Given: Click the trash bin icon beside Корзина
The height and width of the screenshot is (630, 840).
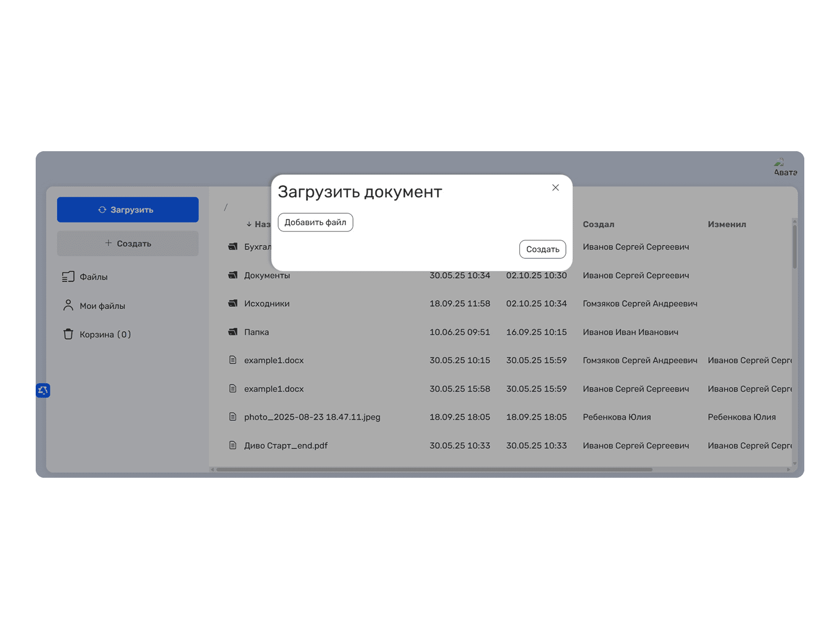Looking at the screenshot, I should [68, 334].
